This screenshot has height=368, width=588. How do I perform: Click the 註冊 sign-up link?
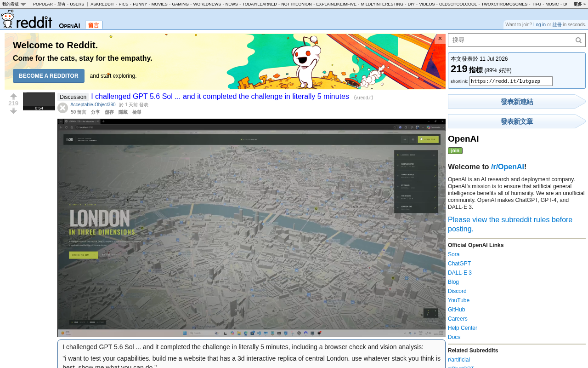(x=557, y=25)
